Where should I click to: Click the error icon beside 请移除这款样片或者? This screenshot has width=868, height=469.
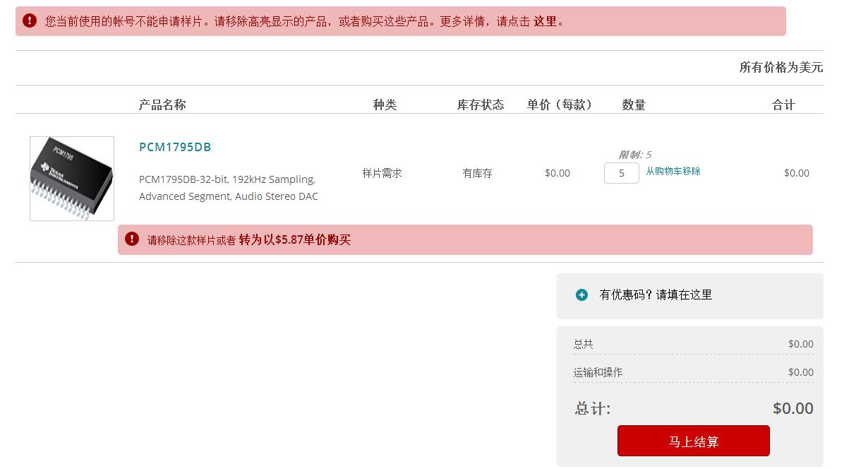tap(132, 239)
